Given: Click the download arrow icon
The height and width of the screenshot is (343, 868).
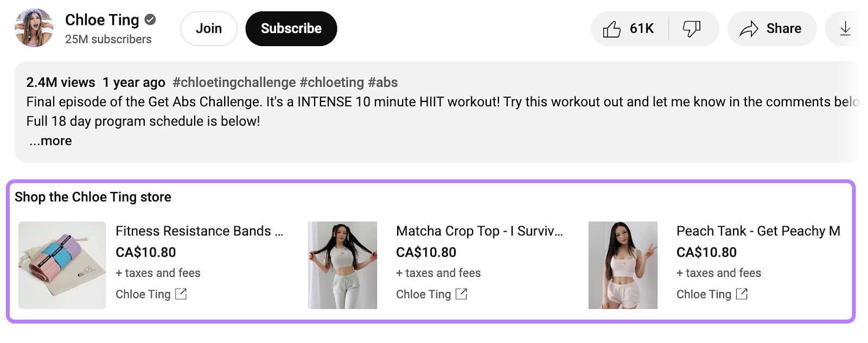Looking at the screenshot, I should [x=845, y=29].
